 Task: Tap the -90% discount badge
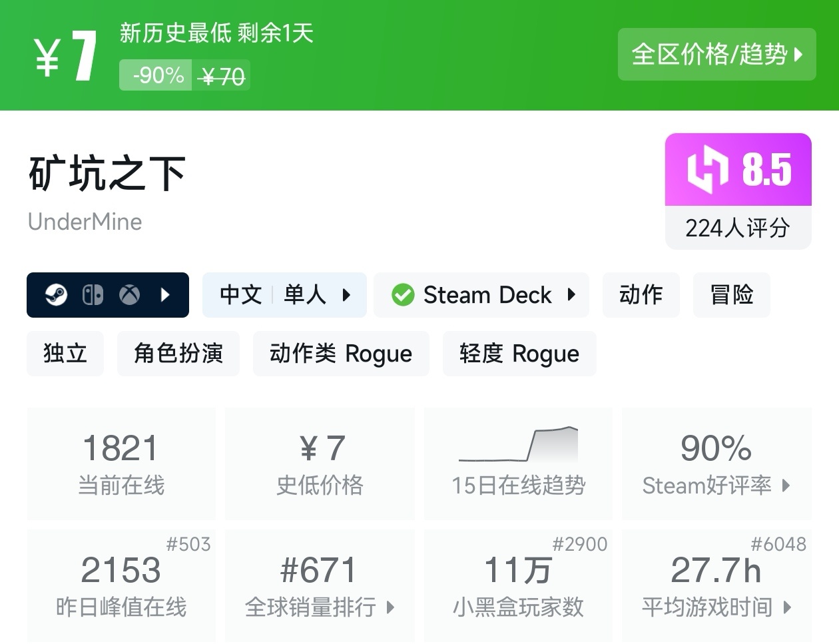(x=156, y=75)
